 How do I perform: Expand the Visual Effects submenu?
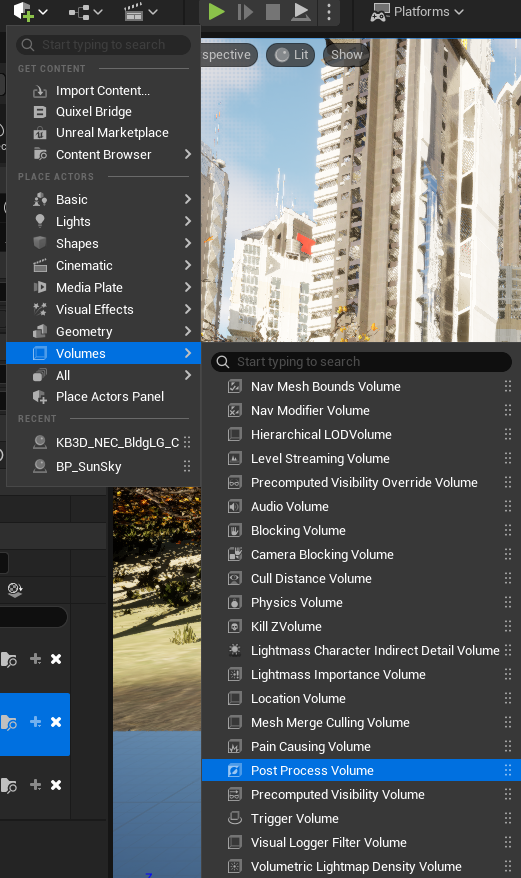[104, 309]
